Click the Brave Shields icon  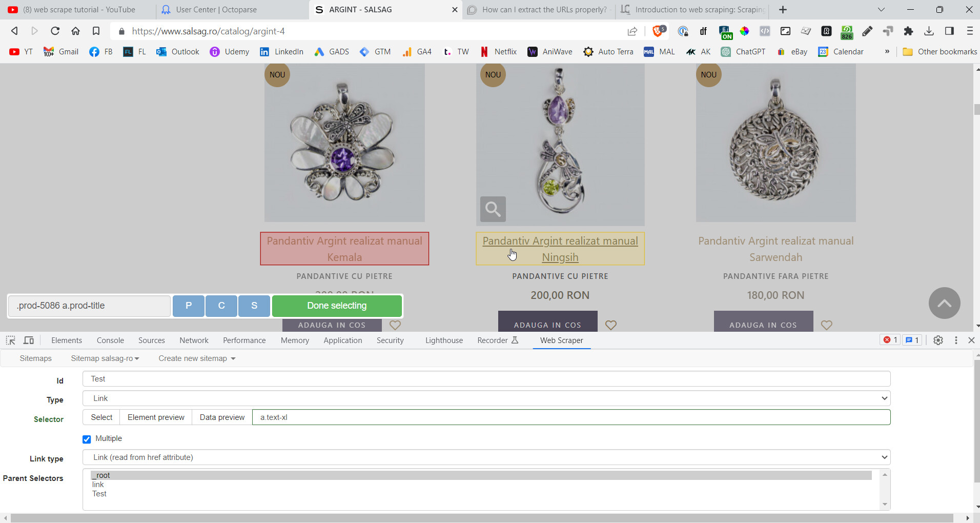click(x=659, y=31)
